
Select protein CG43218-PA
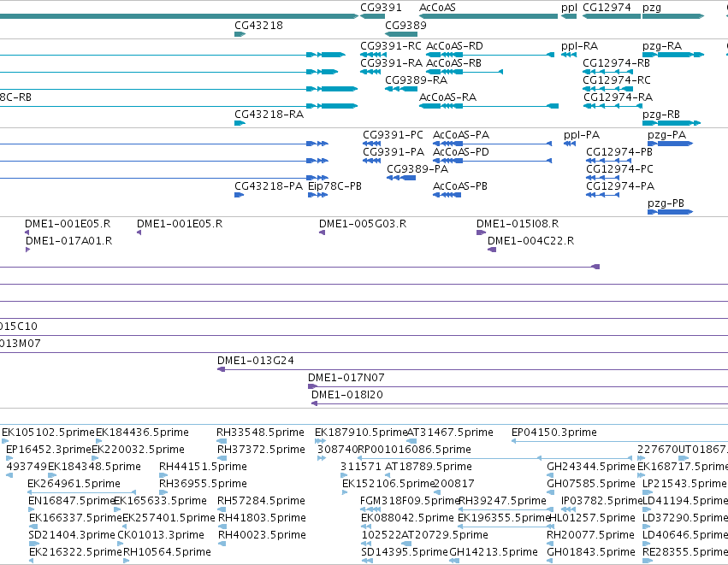(x=240, y=195)
